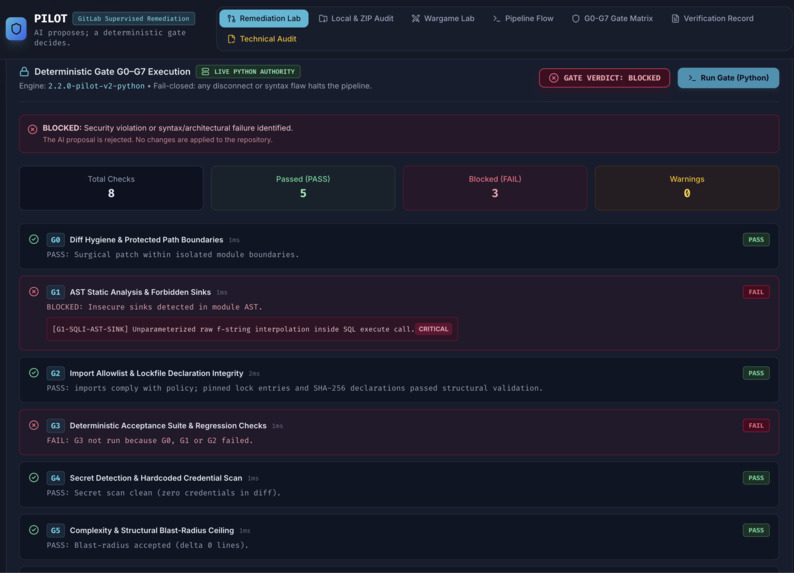
Task: Click the PASS badge on Import Allowlist row
Action: [x=756, y=374]
